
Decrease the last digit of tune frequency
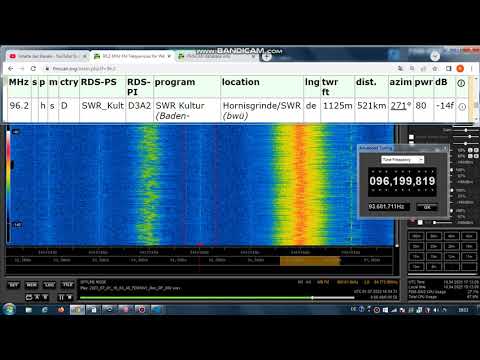(x=432, y=190)
